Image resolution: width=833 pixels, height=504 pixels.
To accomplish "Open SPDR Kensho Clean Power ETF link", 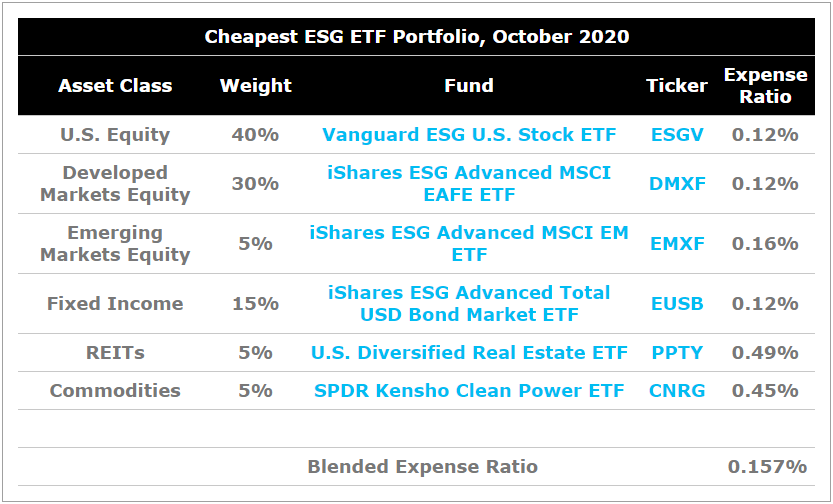I will 469,391.
